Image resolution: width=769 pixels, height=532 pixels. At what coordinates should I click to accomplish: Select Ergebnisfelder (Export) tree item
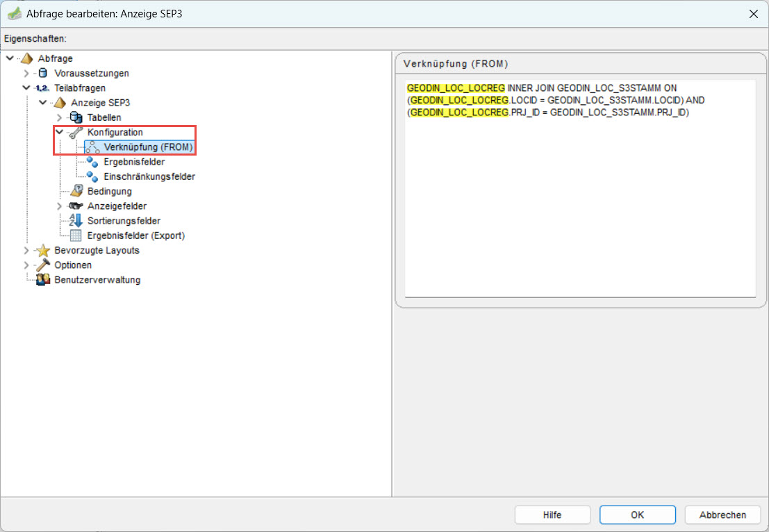pos(136,235)
